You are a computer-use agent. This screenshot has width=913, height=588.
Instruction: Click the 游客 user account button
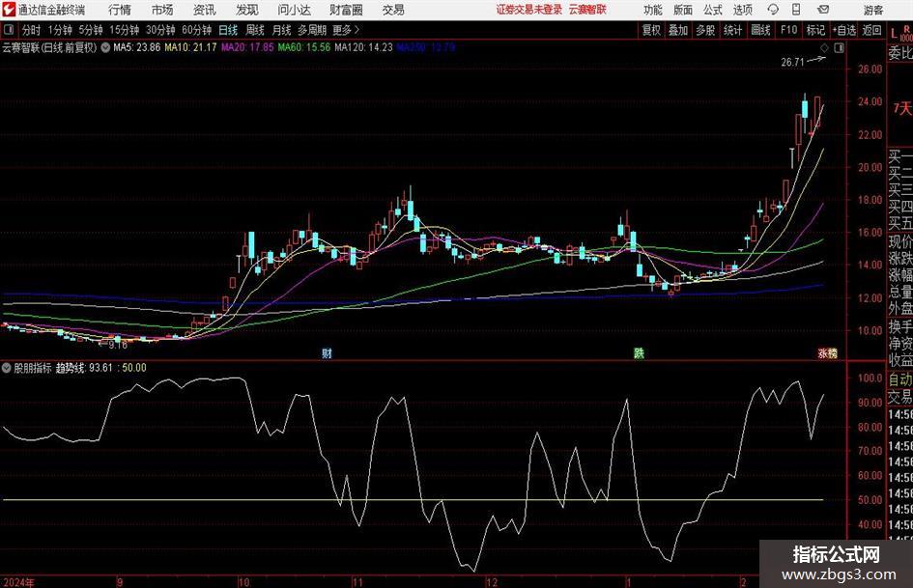coord(873,10)
